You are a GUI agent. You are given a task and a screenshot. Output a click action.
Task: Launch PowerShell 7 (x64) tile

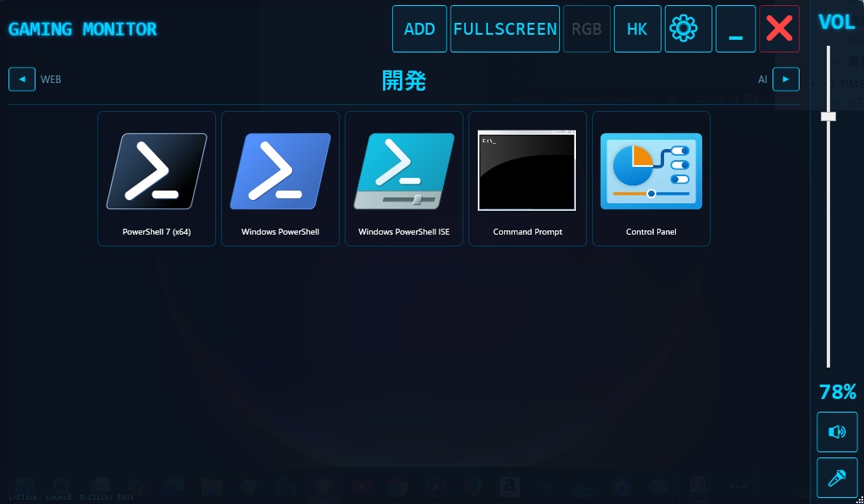tap(157, 179)
